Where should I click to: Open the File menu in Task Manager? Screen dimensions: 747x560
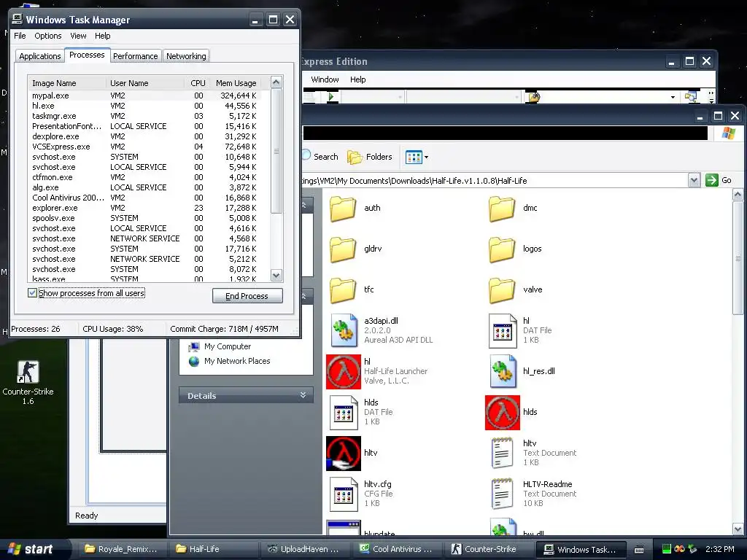click(x=20, y=36)
